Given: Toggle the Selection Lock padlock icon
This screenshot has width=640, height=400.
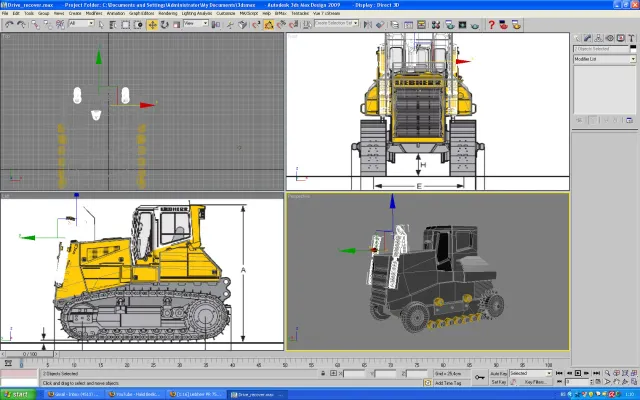Looking at the screenshot, I should pyautogui.click(x=323, y=373).
